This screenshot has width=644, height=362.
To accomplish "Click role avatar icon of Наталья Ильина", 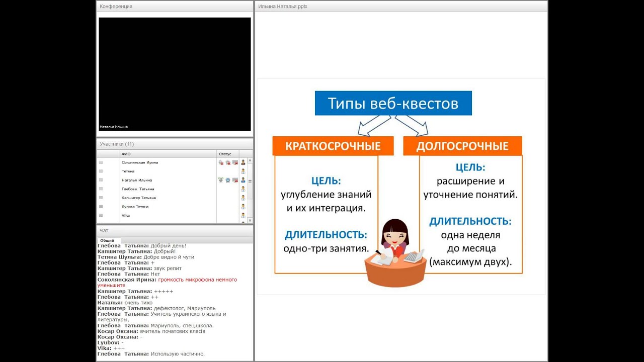I will [243, 180].
